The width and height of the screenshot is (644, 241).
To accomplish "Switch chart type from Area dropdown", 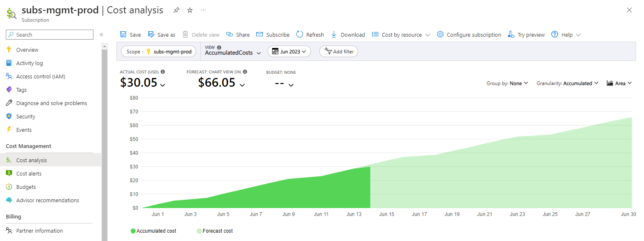I will coord(619,83).
